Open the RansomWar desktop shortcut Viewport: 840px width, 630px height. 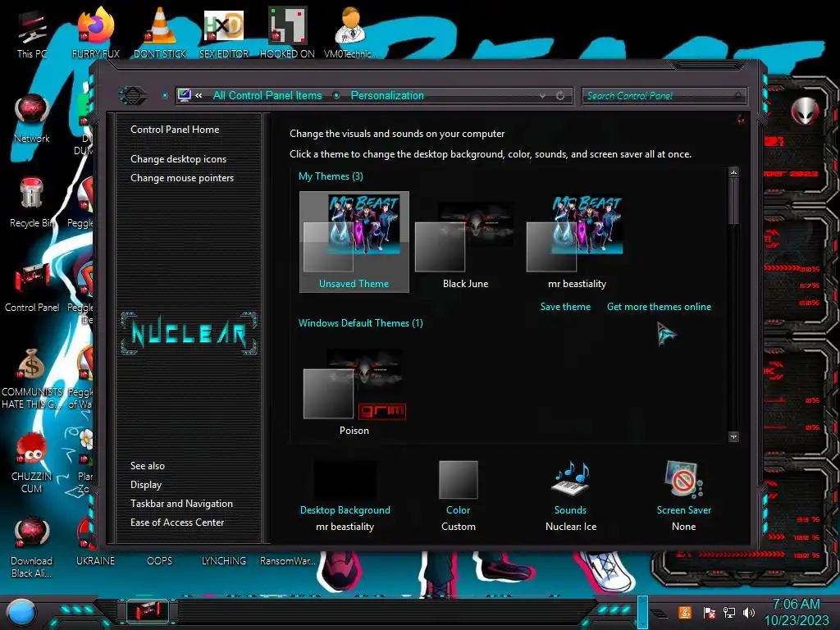[x=288, y=560]
